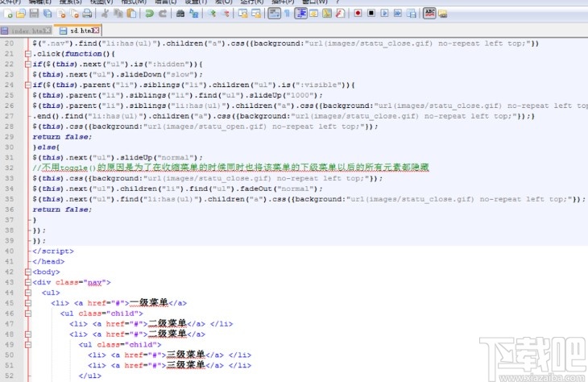Copy selection toolbar icon
Image resolution: width=588 pixels, height=382 pixels.
(x=118, y=14)
